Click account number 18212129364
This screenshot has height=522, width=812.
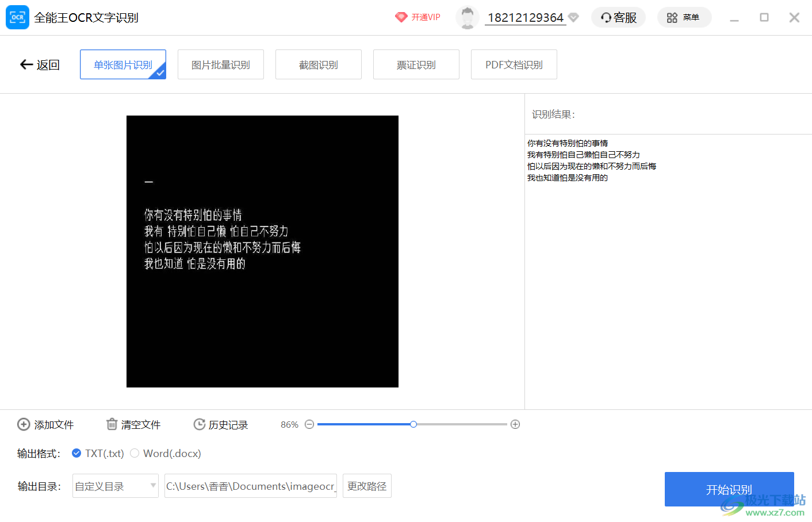[x=526, y=17]
